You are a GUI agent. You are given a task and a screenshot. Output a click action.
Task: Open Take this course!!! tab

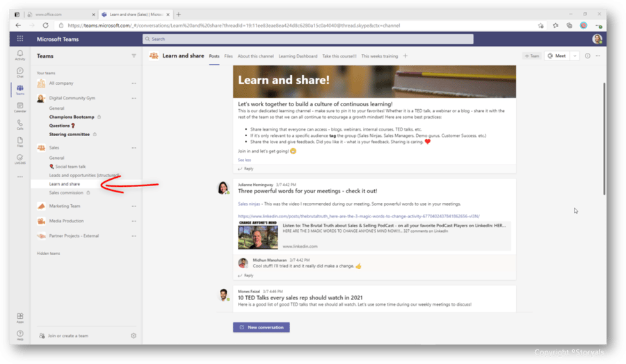click(339, 56)
